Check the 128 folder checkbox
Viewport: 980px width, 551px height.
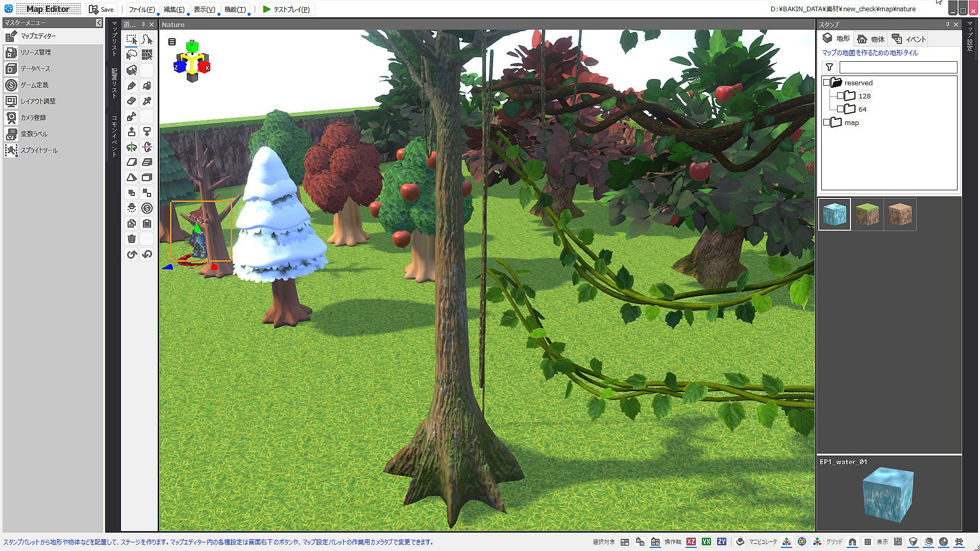840,96
